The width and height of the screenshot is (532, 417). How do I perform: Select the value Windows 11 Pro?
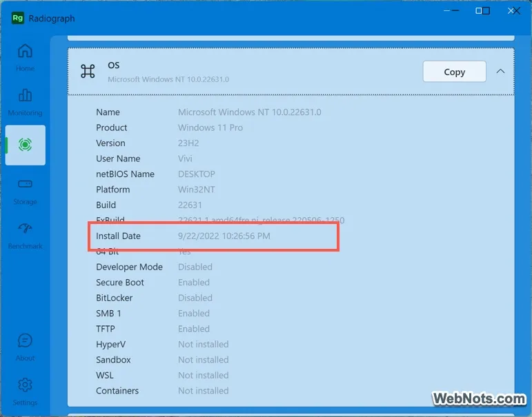(x=210, y=128)
